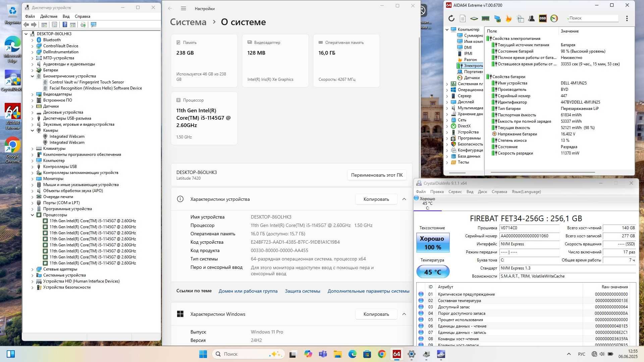Click the blue help icon in Device Manager toolbar
This screenshot has height=362, width=644.
tap(65, 24)
